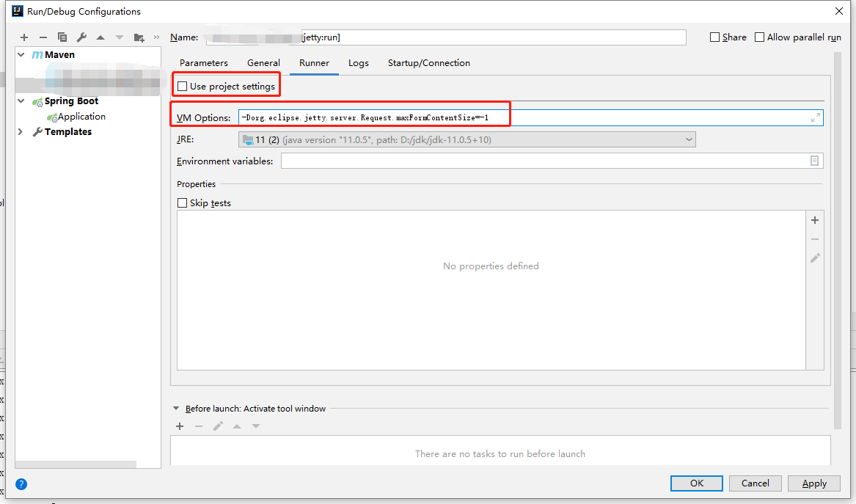Open the JRE selection dropdown
The height and width of the screenshot is (504, 856).
688,139
